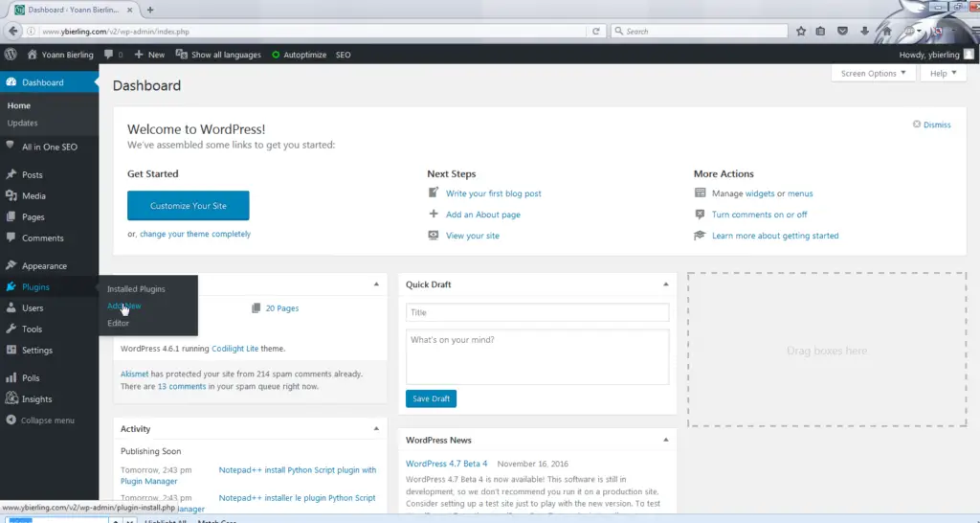
Task: Open the 20 Pages link
Action: pos(282,308)
